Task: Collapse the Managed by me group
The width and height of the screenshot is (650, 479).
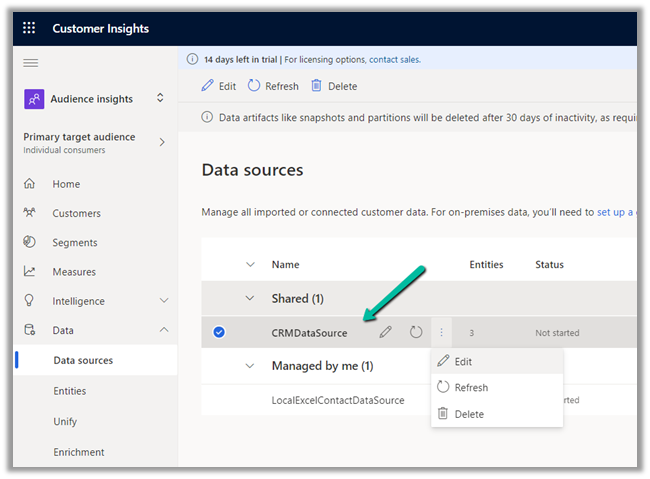Action: (x=250, y=366)
